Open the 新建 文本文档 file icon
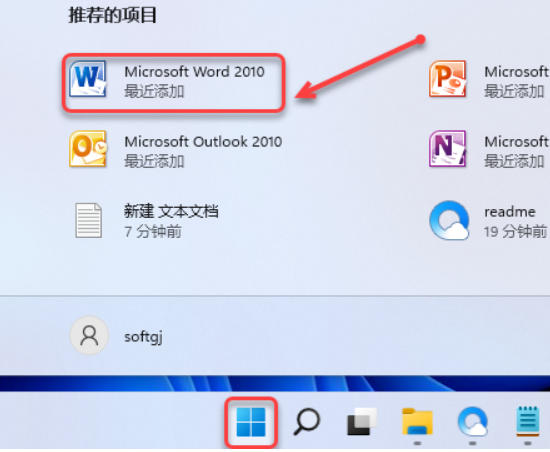Screen dimensions: 550x452 click(x=88, y=220)
